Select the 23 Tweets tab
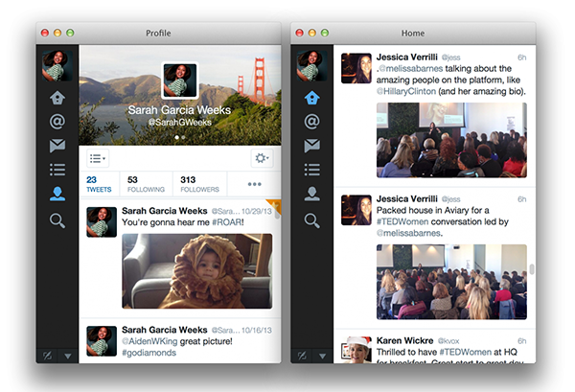 coord(99,184)
